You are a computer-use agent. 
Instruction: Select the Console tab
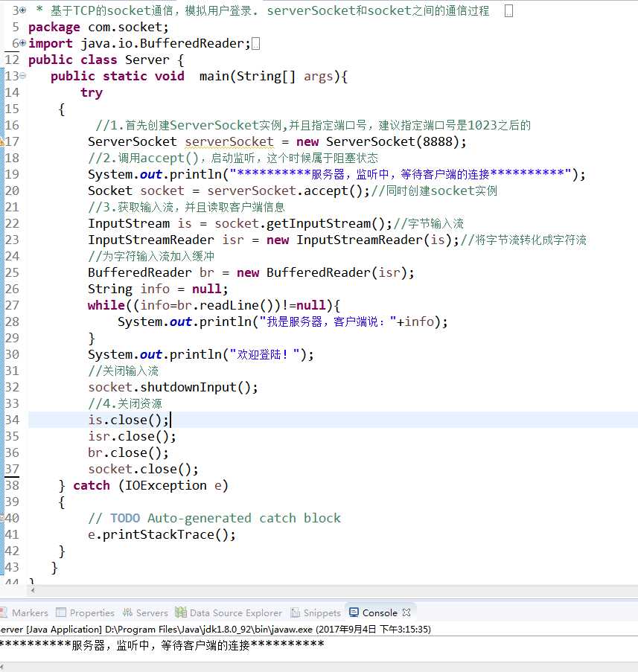[380, 613]
